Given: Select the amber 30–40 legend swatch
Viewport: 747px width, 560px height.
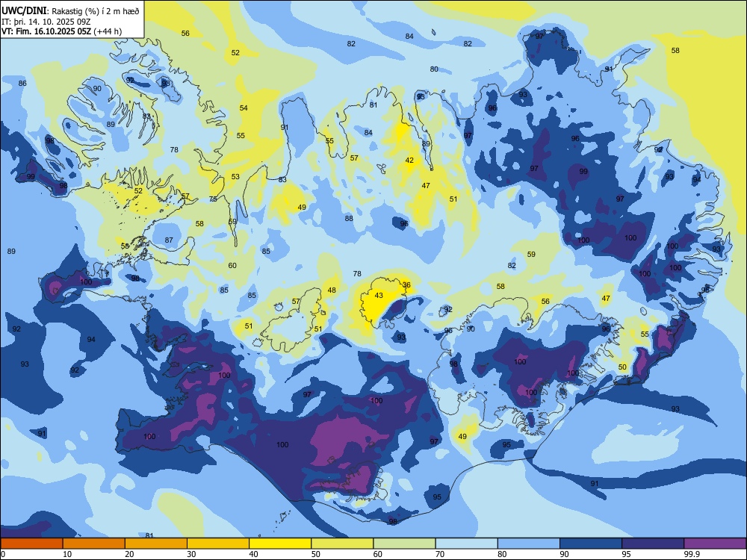Looking at the screenshot, I should tap(218, 544).
